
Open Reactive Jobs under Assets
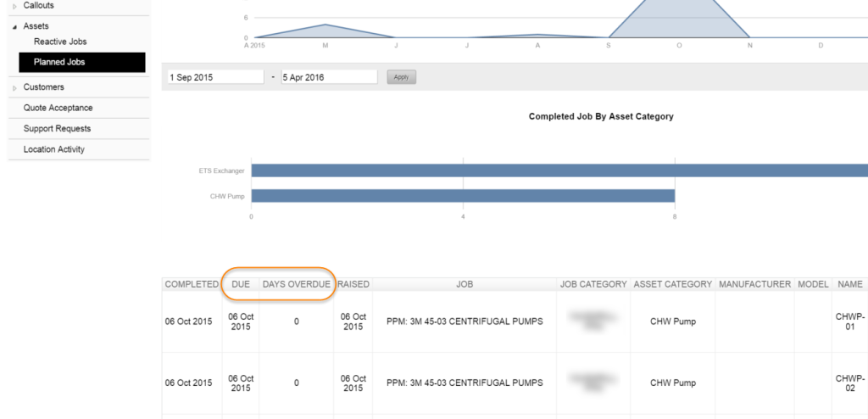click(x=60, y=42)
